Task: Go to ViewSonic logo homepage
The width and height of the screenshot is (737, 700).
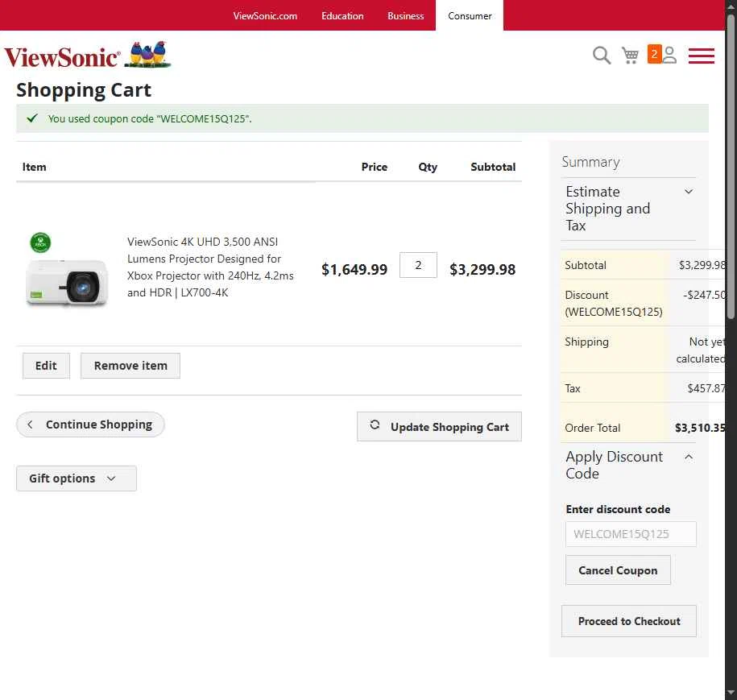Action: coord(88,55)
